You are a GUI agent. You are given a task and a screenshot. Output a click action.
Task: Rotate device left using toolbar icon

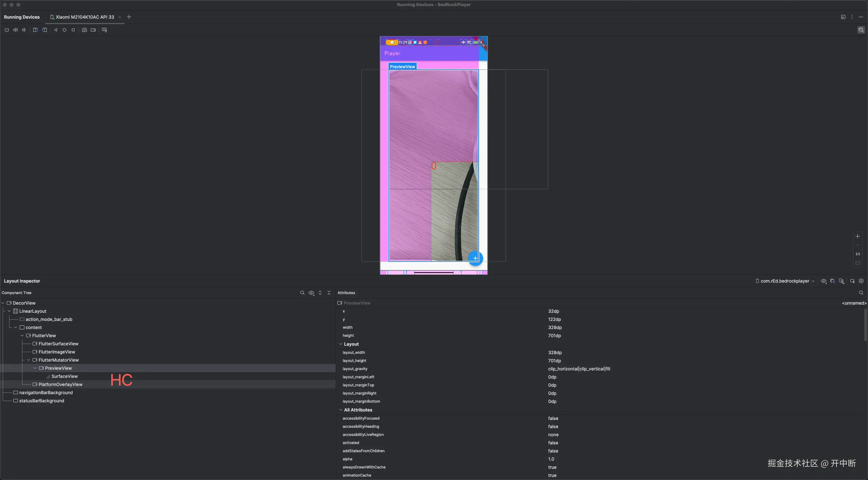point(35,30)
